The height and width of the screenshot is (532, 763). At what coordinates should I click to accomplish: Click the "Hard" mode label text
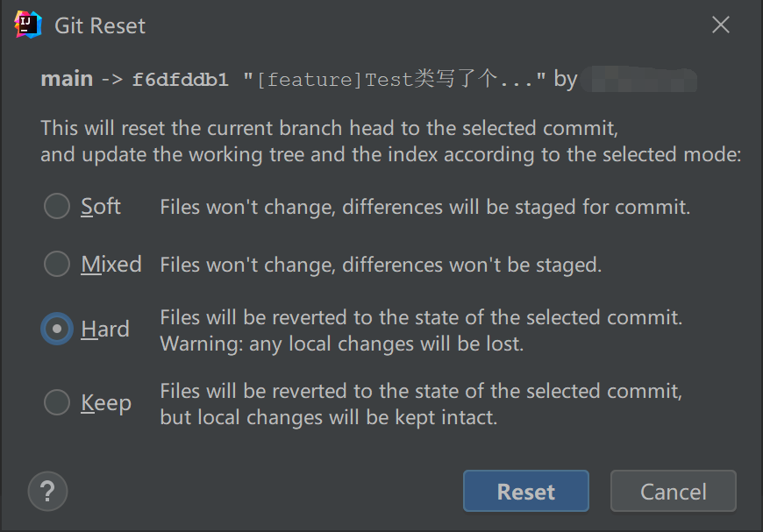105,330
